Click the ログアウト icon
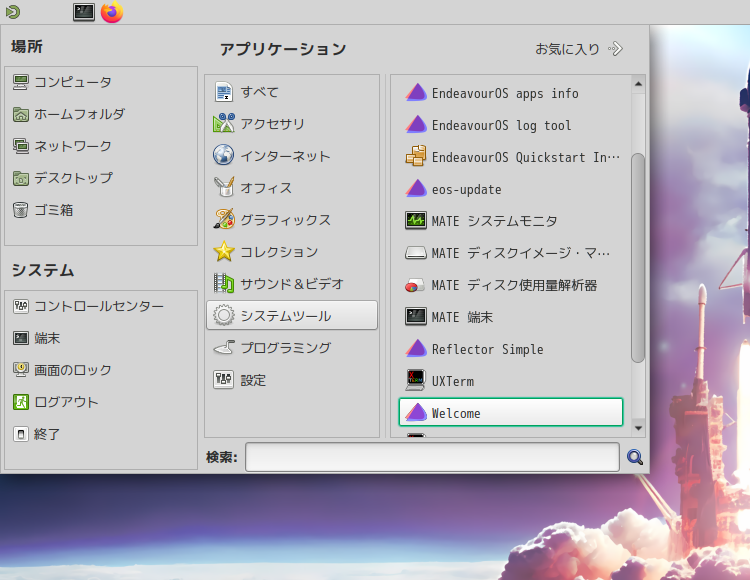 pyautogui.click(x=21, y=402)
